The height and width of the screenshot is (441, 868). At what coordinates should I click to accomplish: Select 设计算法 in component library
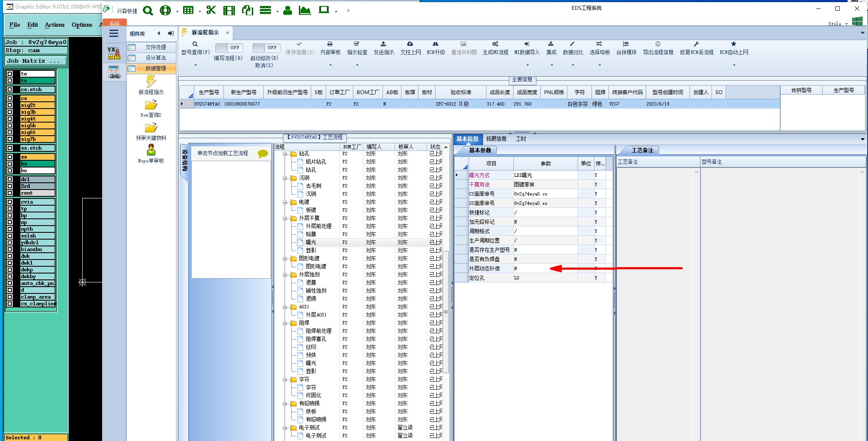(151, 58)
